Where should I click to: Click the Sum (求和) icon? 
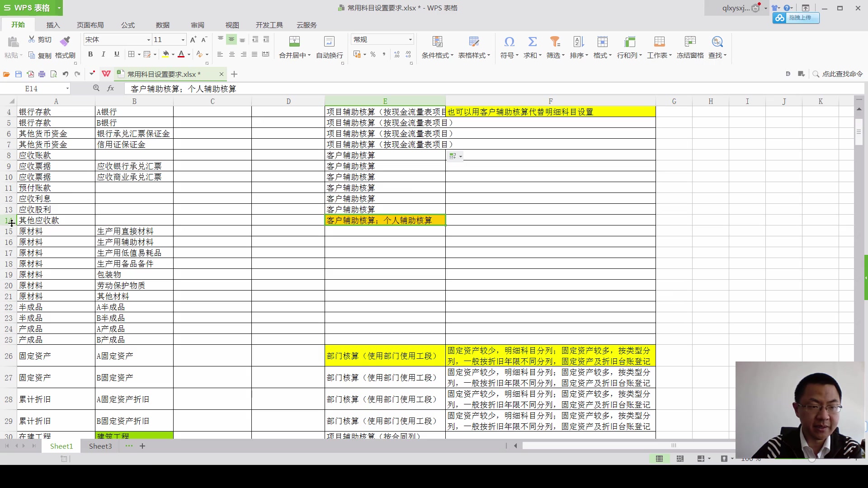click(533, 42)
